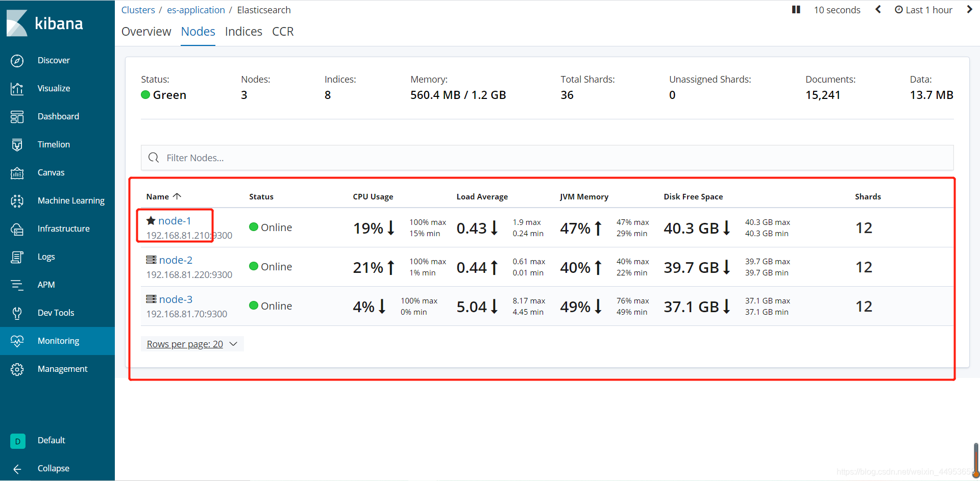Screen dimensions: 980x481
Task: Open Logs icon in sidebar
Action: (x=17, y=257)
